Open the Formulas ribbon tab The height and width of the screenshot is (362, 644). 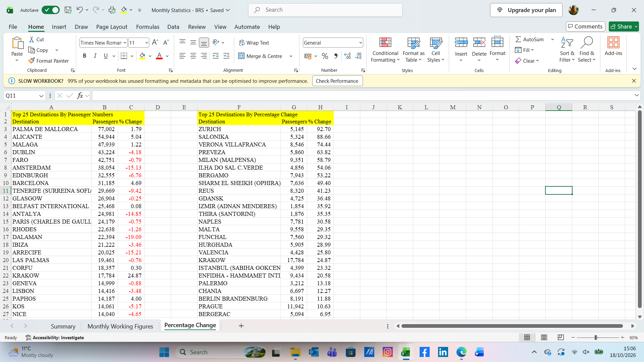click(148, 27)
